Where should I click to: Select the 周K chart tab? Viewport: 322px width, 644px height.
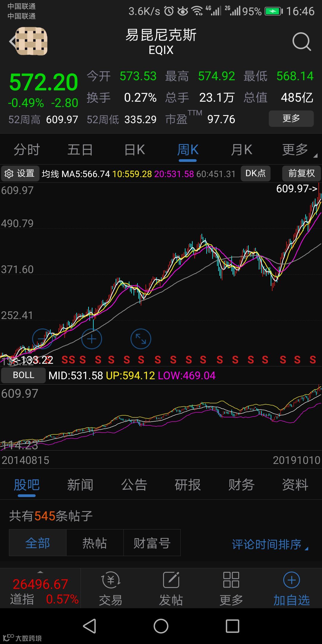tap(188, 150)
